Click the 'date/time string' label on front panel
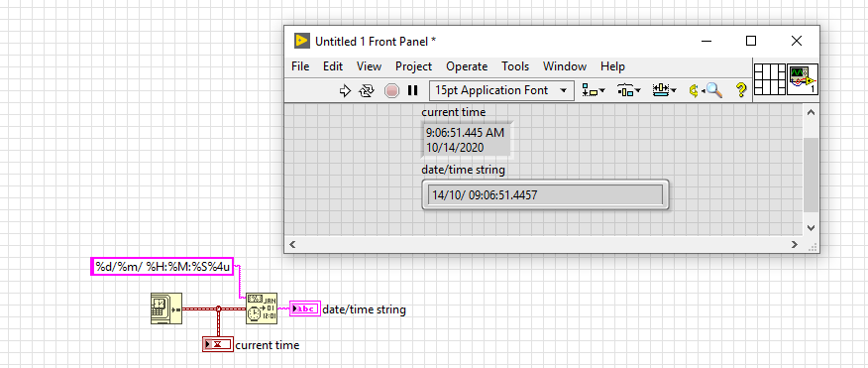This screenshot has height=368, width=868. [x=464, y=170]
